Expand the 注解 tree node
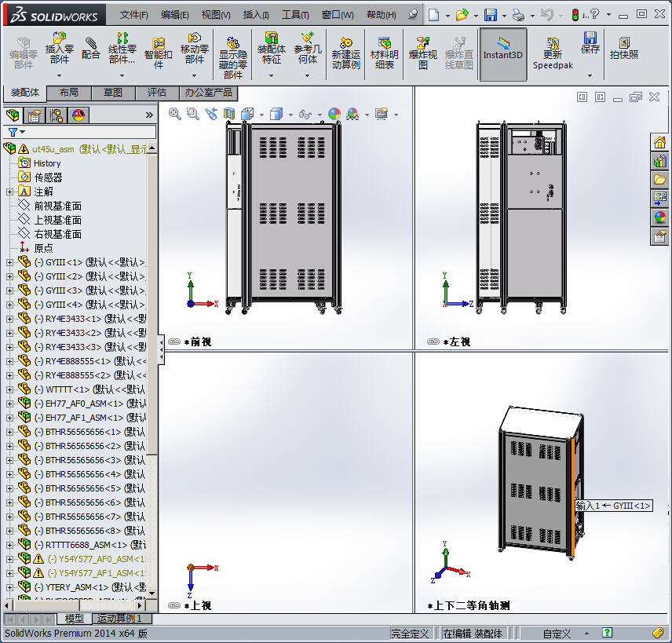 coord(9,192)
